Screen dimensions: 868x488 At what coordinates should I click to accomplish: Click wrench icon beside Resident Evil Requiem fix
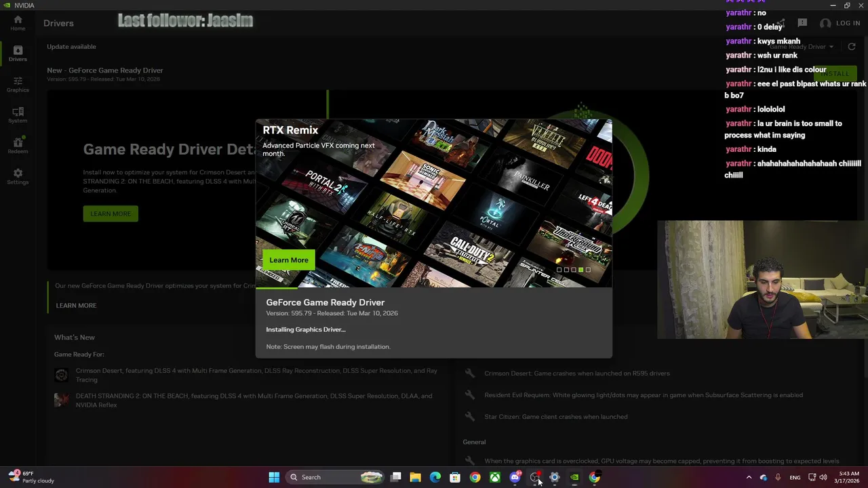pos(469,395)
